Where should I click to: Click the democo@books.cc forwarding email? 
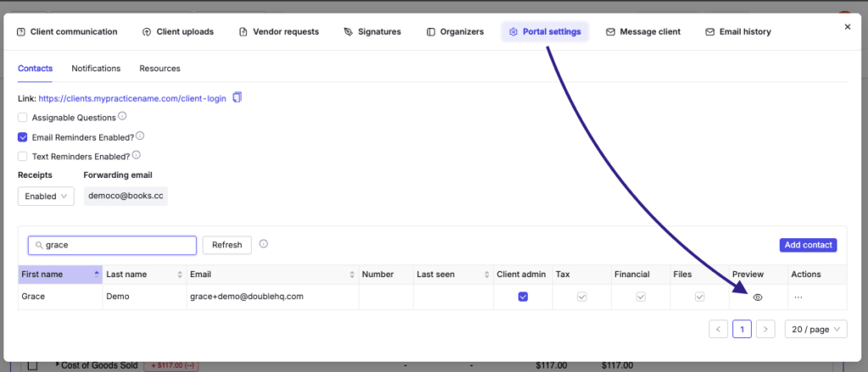click(125, 196)
